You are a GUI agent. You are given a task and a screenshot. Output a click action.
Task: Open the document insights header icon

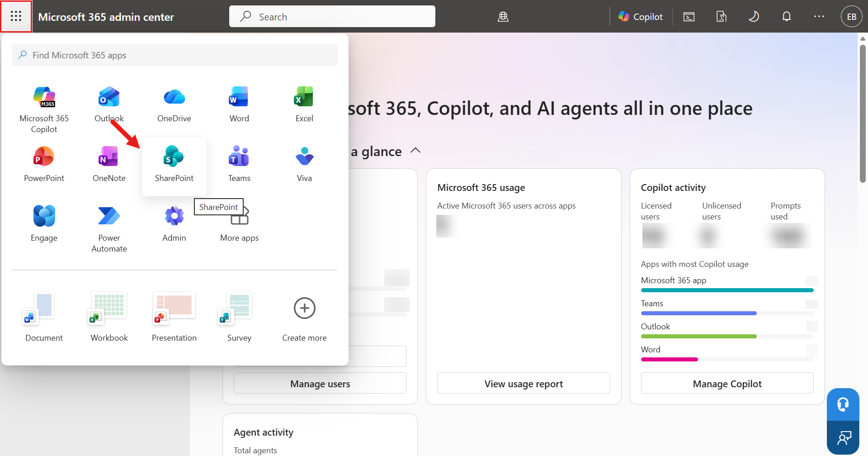[x=722, y=17]
